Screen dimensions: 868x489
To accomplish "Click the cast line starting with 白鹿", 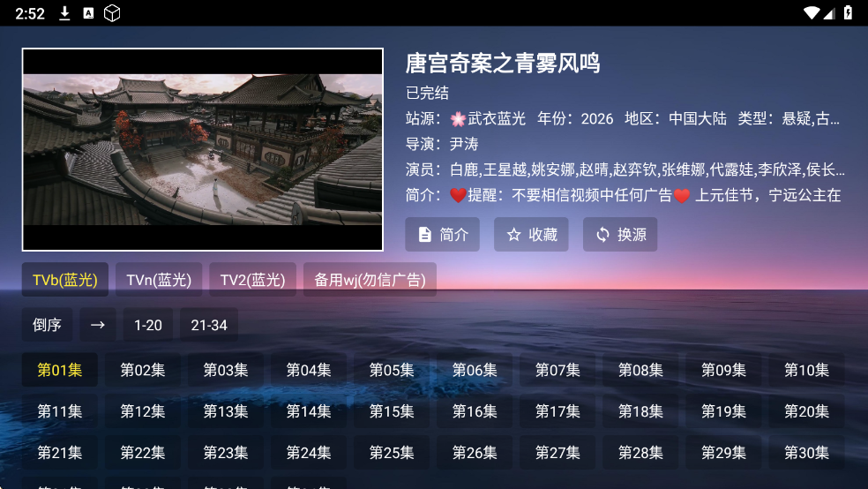I will pyautogui.click(x=625, y=169).
